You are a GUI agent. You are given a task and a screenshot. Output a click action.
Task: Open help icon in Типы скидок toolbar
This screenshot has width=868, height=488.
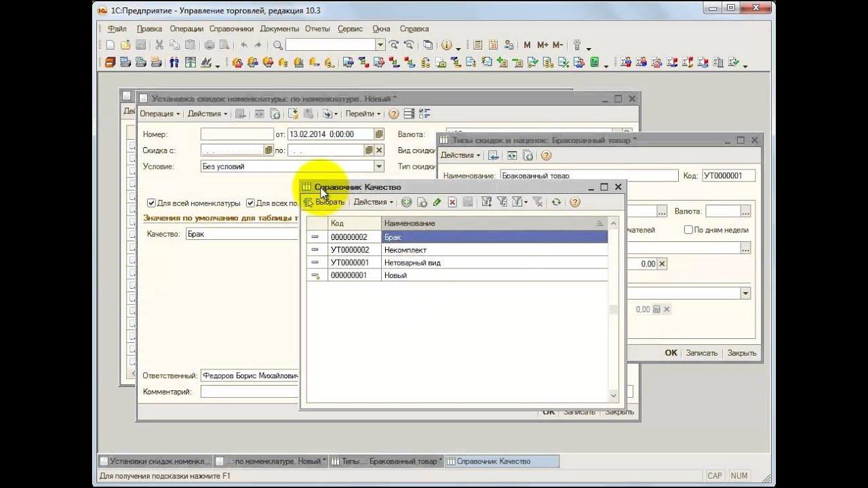[x=547, y=155]
